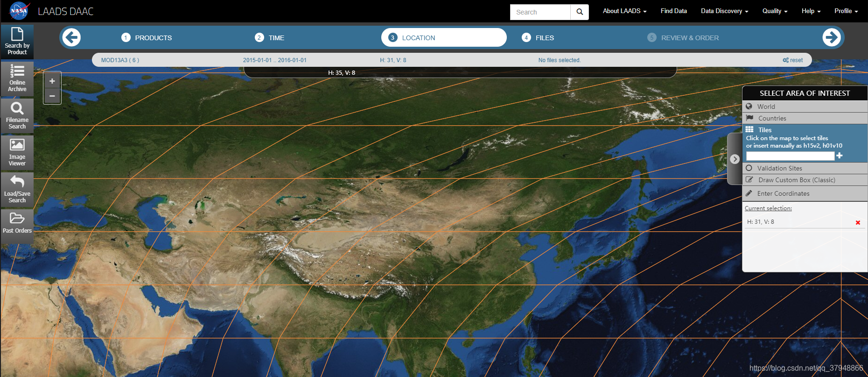
Task: Choose Validation Sites option
Action: pos(805,168)
